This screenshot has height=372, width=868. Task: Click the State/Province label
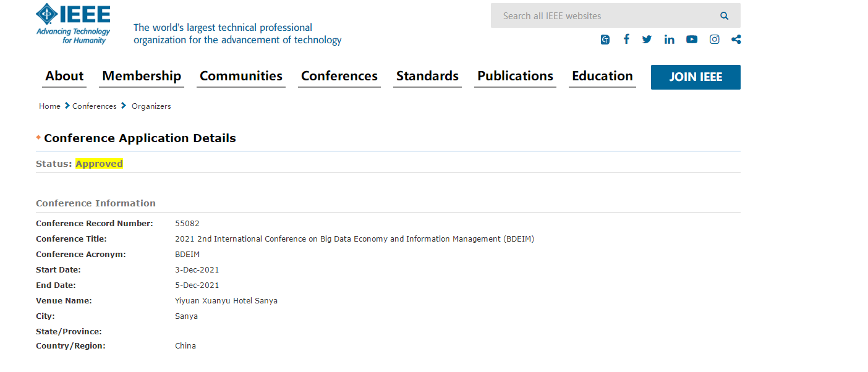pyautogui.click(x=69, y=332)
